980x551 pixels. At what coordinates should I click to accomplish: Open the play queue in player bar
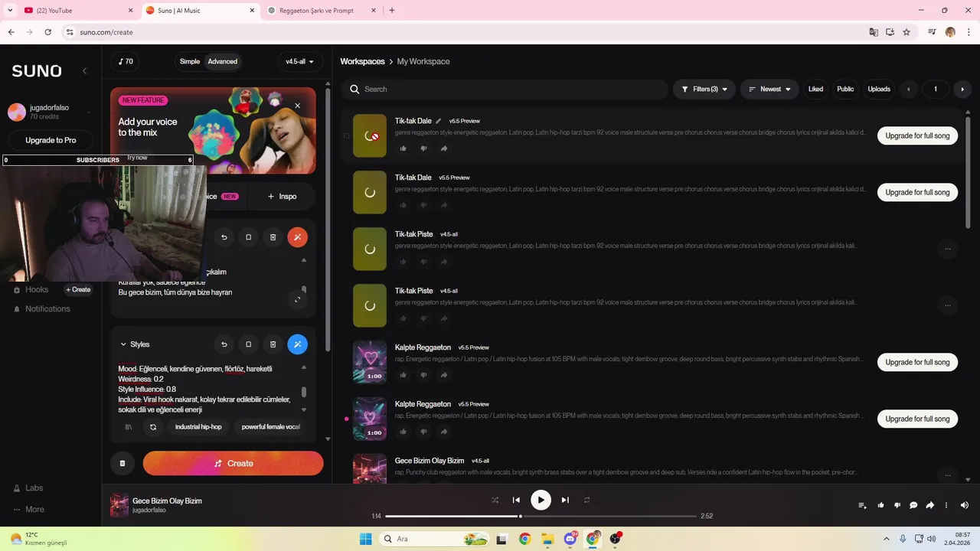[x=863, y=505]
